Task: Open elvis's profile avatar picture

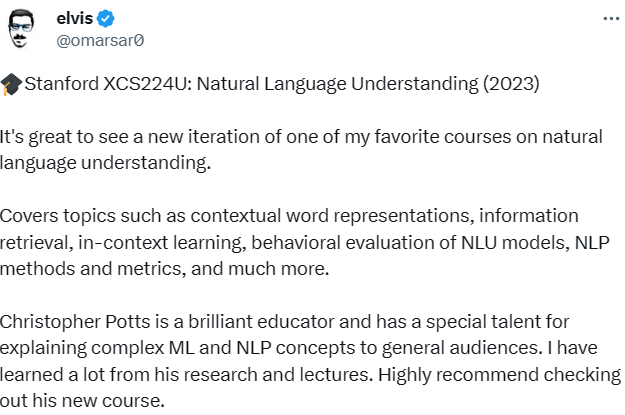Action: [x=21, y=29]
